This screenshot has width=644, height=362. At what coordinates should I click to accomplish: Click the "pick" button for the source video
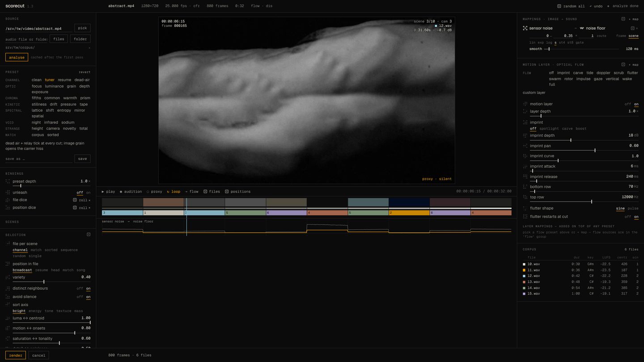pyautogui.click(x=82, y=28)
